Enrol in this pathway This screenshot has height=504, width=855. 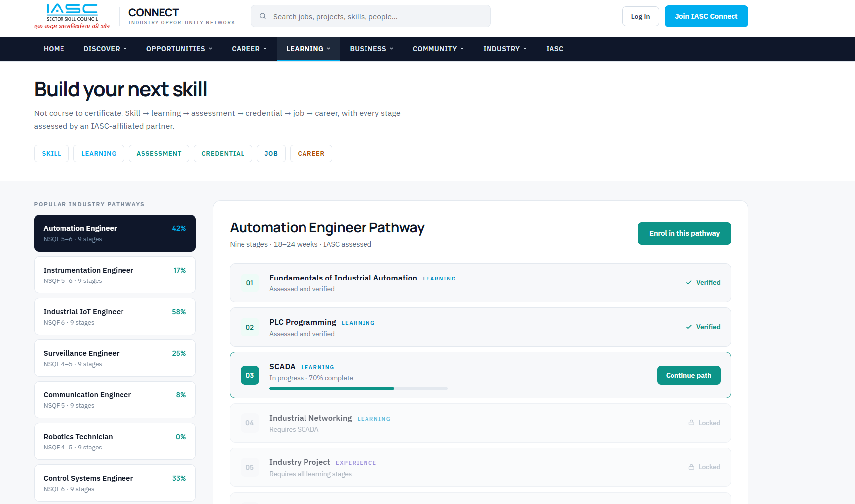coord(684,233)
